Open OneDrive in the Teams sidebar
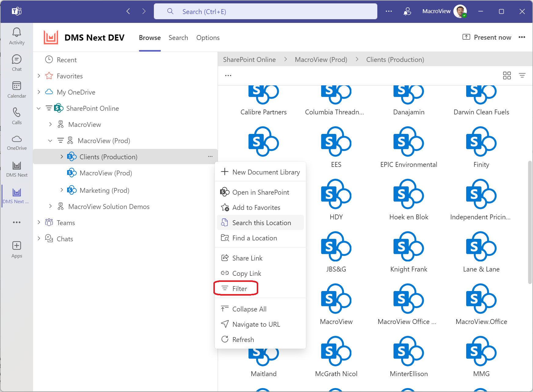533x392 pixels. (x=17, y=143)
